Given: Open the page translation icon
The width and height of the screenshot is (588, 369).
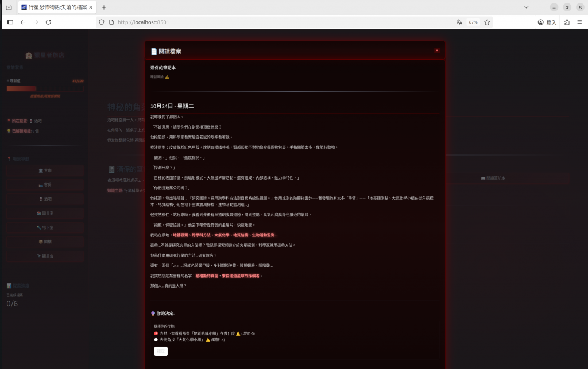Looking at the screenshot, I should click(x=459, y=22).
